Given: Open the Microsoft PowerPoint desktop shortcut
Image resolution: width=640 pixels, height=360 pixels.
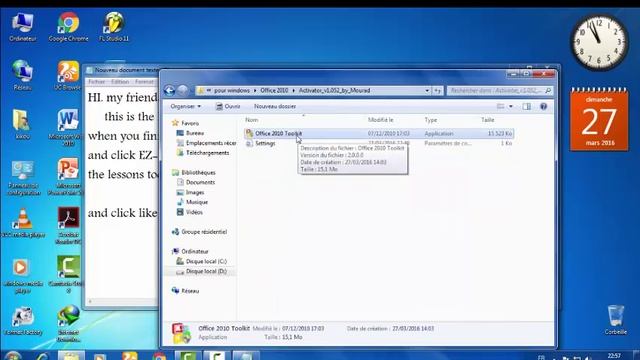Looking at the screenshot, I should (68, 177).
